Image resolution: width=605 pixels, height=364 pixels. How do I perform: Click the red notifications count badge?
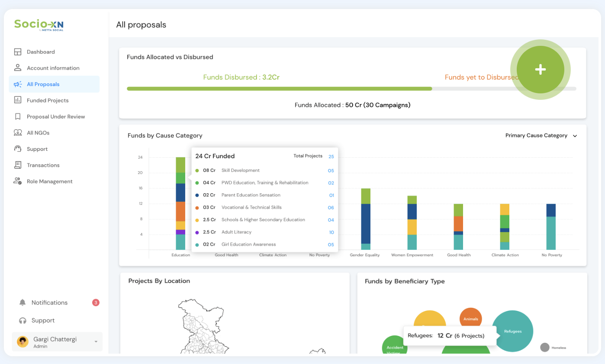click(x=96, y=303)
